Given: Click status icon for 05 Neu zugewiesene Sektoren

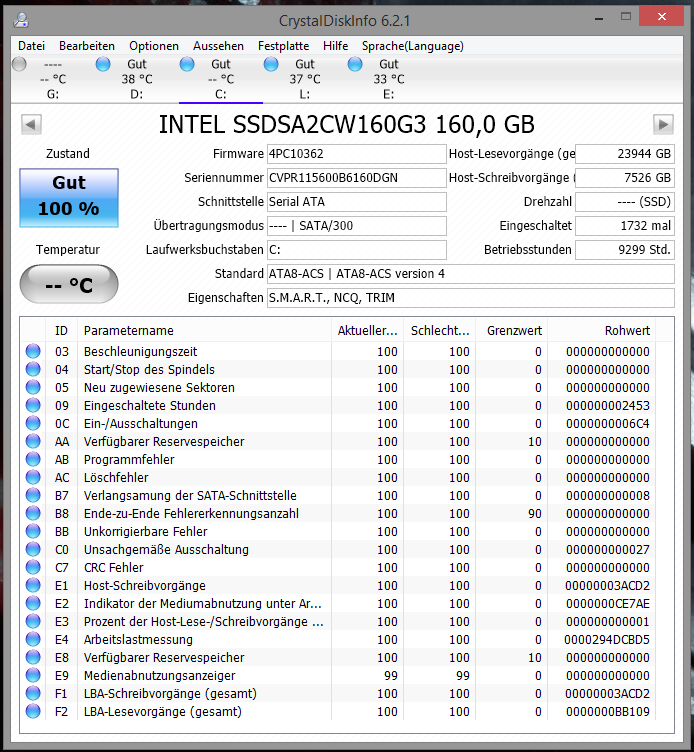Looking at the screenshot, I should [33, 387].
